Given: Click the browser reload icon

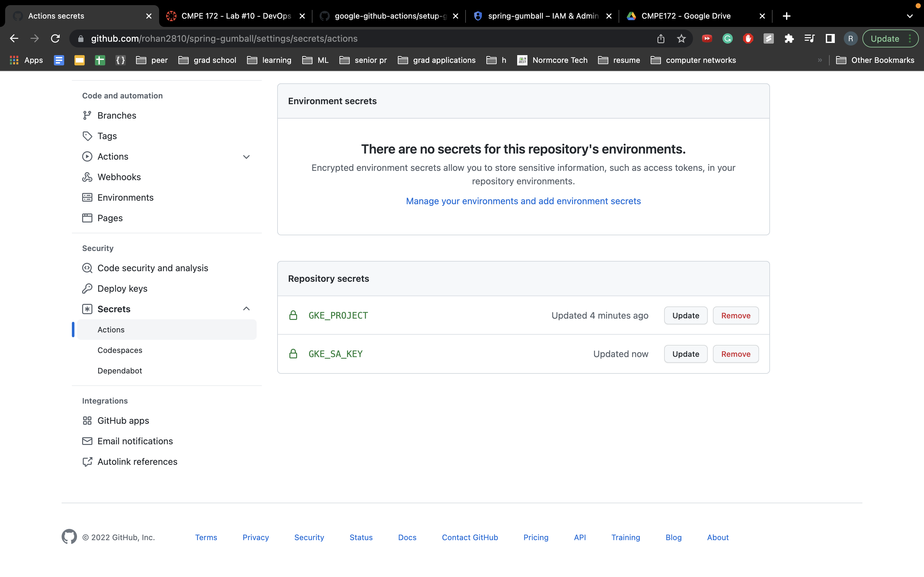Looking at the screenshot, I should pyautogui.click(x=56, y=38).
